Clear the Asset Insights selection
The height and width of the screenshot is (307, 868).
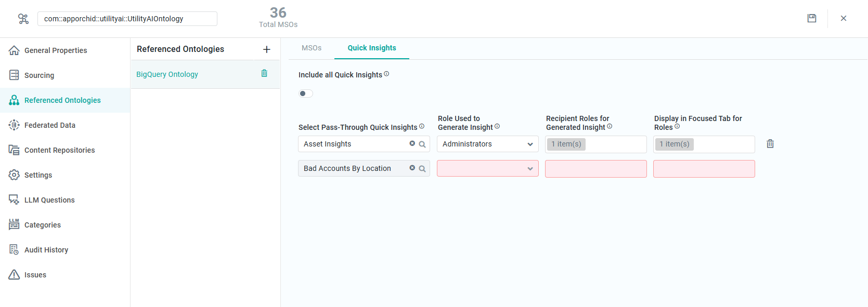412,144
